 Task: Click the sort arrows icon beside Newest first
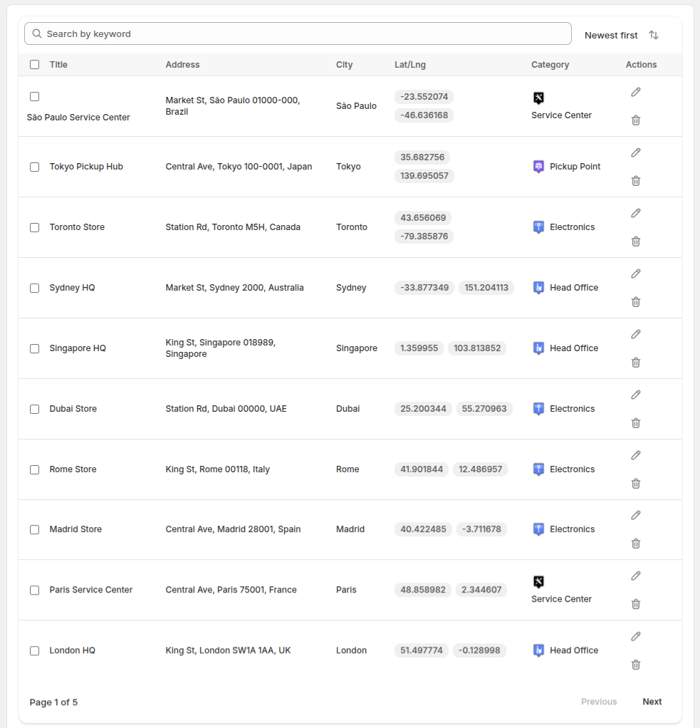tap(653, 34)
